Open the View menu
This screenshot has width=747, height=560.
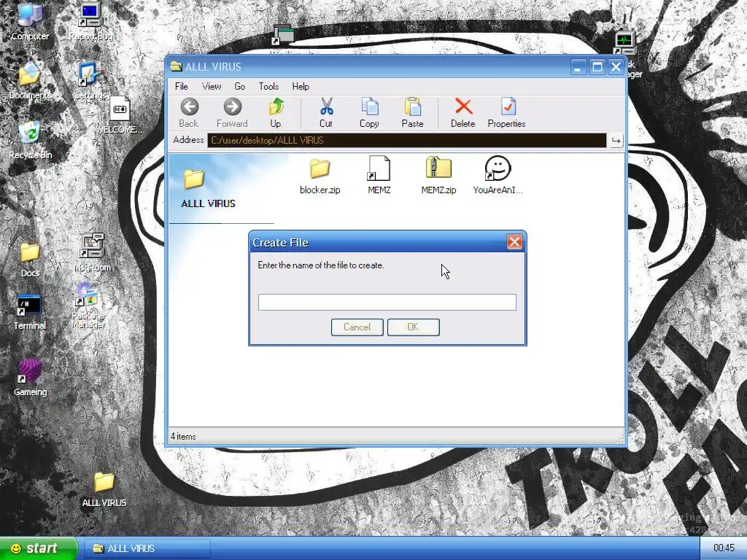pos(212,86)
